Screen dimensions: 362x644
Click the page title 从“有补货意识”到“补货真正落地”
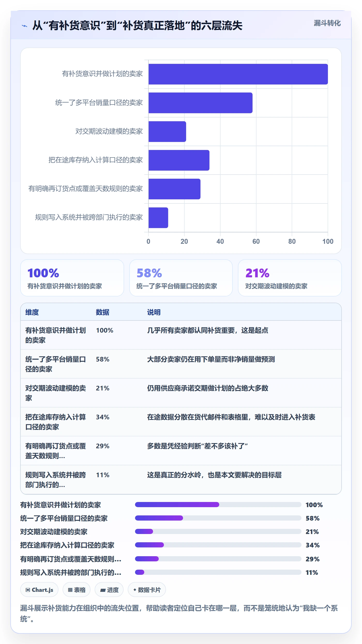point(137,26)
